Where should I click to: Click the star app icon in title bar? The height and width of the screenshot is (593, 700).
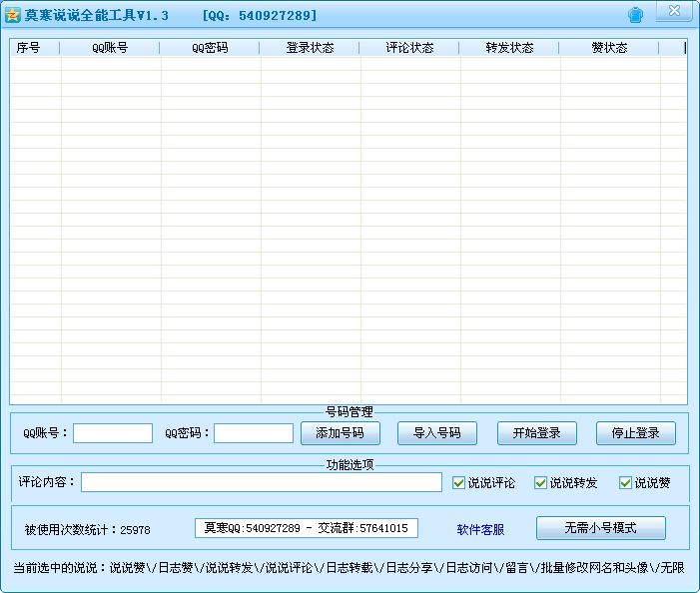[x=13, y=15]
